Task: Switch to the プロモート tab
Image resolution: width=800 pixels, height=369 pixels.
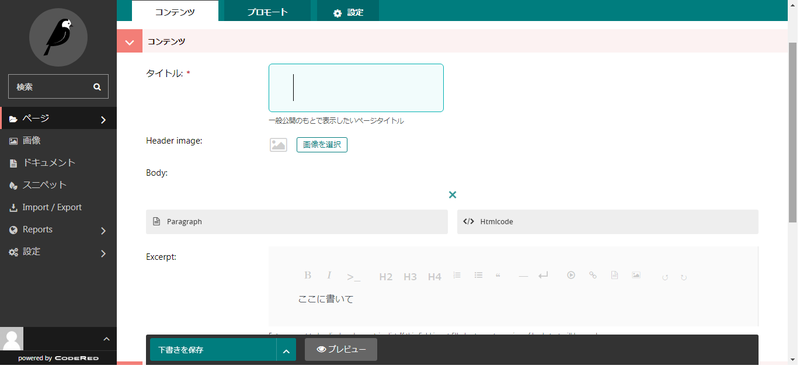Action: (x=267, y=12)
